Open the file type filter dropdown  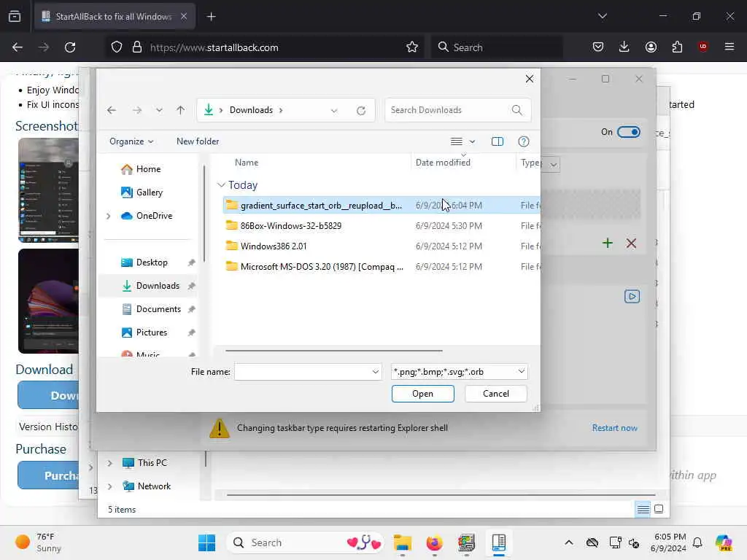460,372
